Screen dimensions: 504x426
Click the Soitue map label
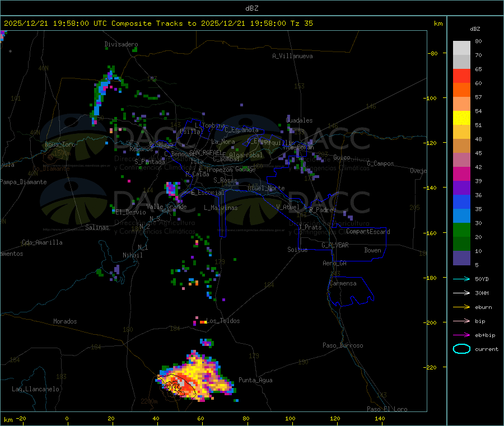(297, 250)
